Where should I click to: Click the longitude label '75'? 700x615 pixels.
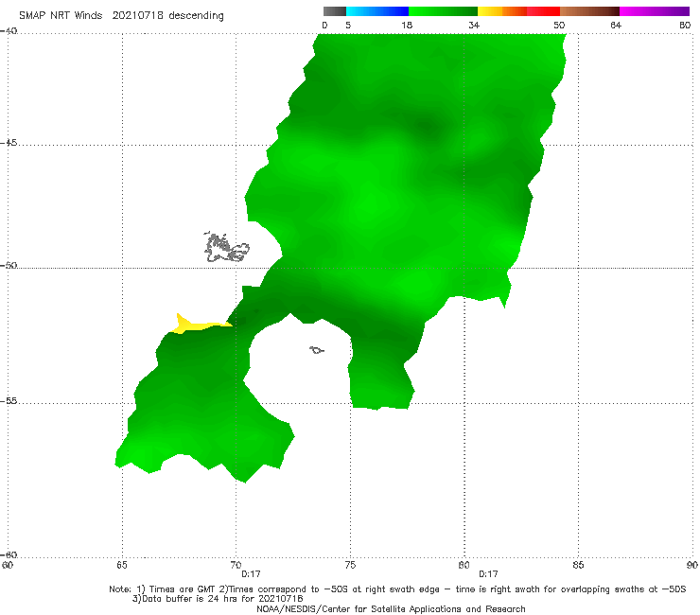350,565
